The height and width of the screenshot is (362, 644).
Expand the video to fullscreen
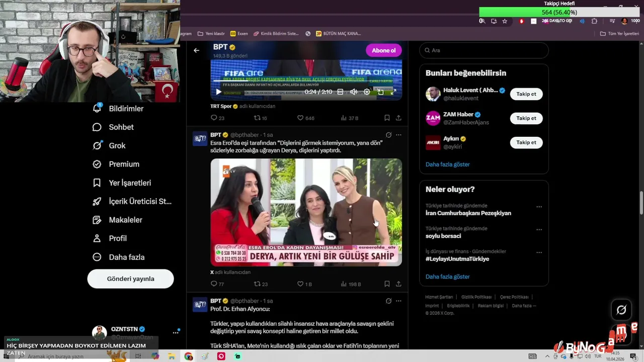coord(393,92)
